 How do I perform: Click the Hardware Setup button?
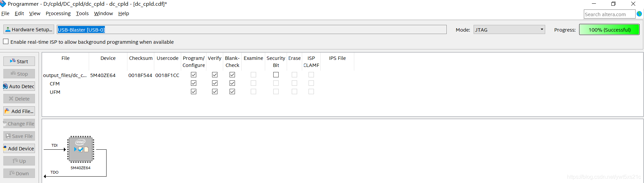[x=29, y=30]
